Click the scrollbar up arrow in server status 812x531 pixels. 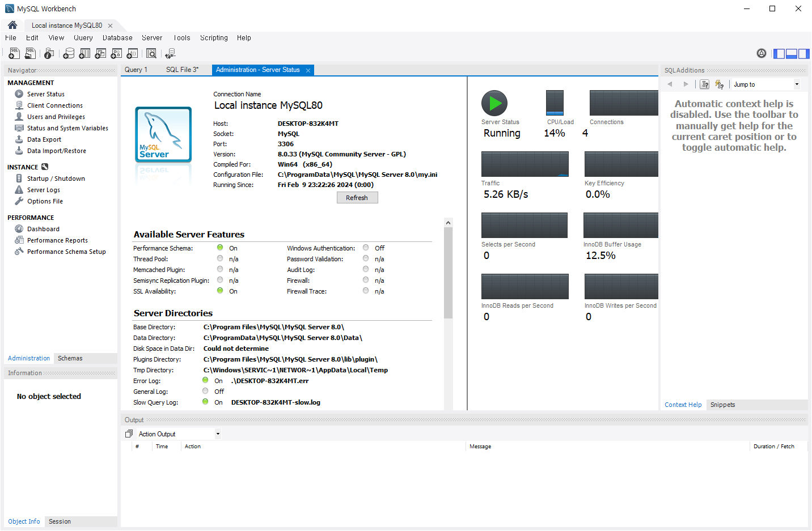tap(448, 223)
